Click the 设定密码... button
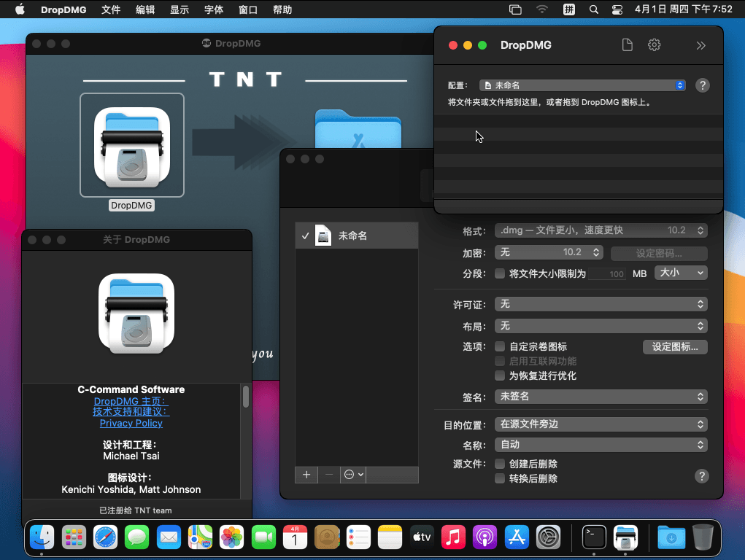745x560 pixels. [x=659, y=253]
